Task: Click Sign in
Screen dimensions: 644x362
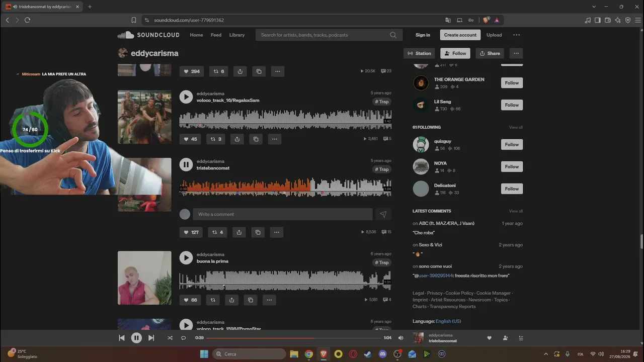Action: 423,35
